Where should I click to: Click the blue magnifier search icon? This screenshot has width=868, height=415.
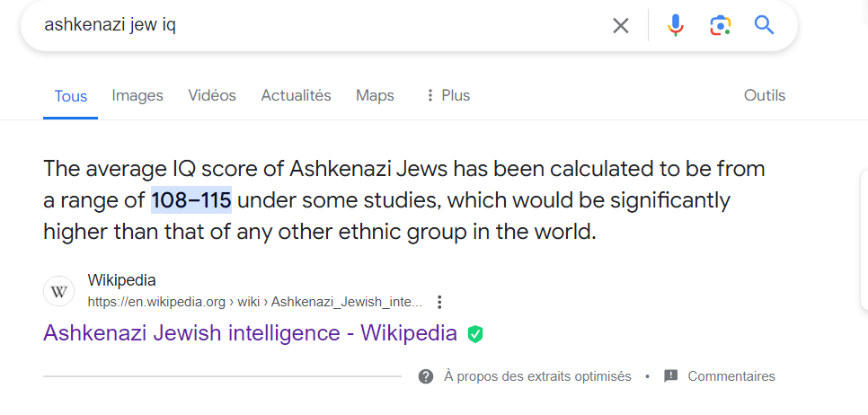764,25
